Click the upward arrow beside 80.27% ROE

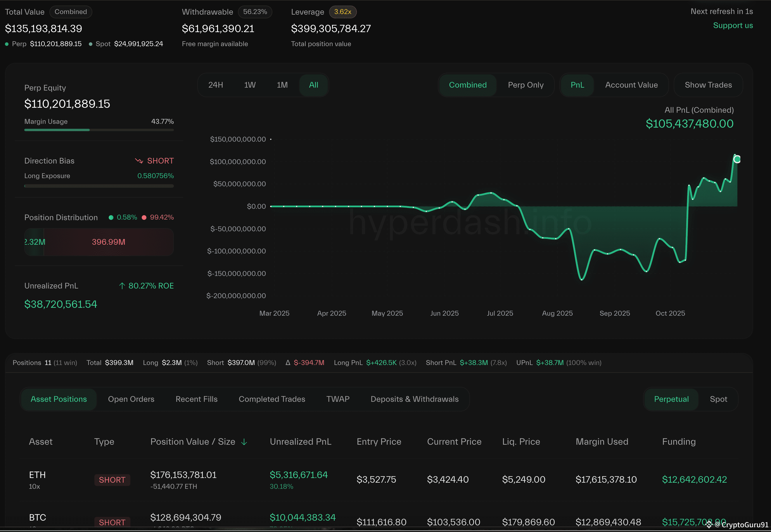(122, 286)
